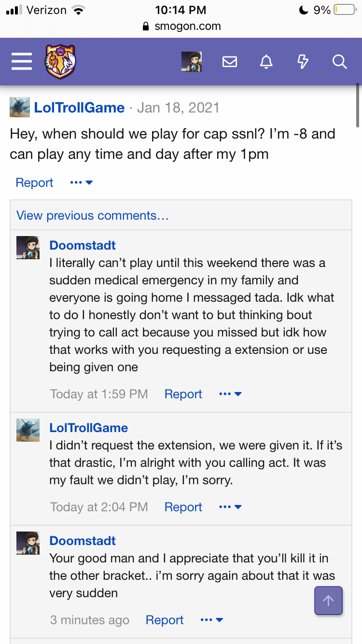
Task: Open Doomstadt's name on first comment
Action: pyautogui.click(x=83, y=245)
